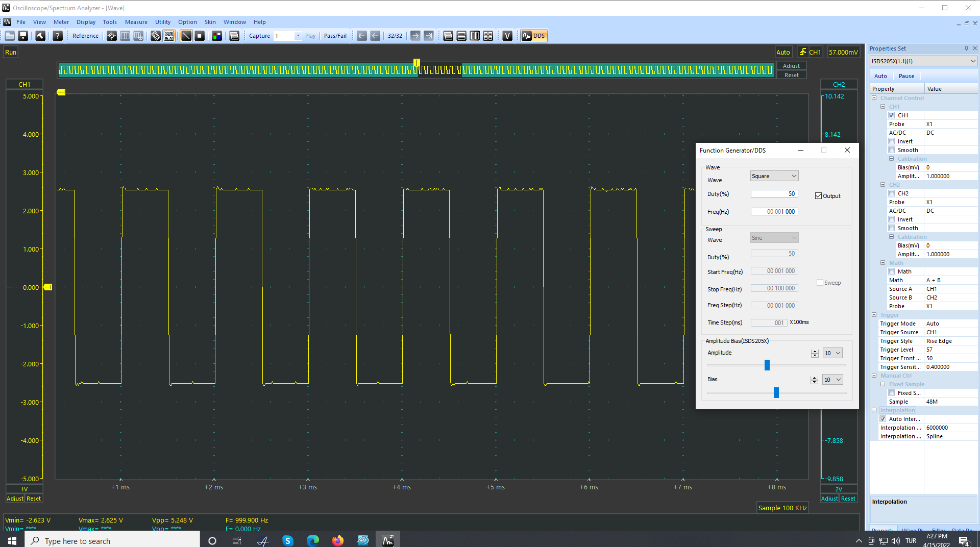The width and height of the screenshot is (980, 547).
Task: Open the Utility menu
Action: [x=163, y=22]
